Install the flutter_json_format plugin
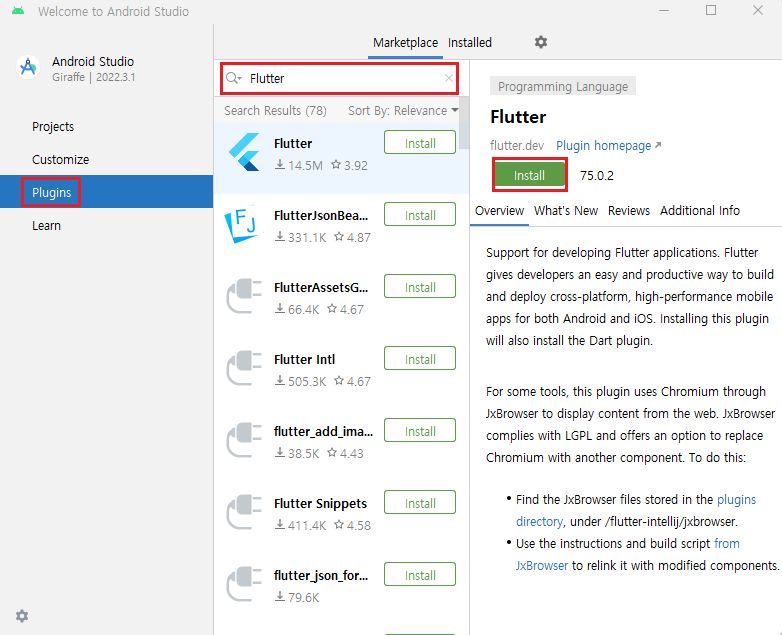 pyautogui.click(x=420, y=575)
